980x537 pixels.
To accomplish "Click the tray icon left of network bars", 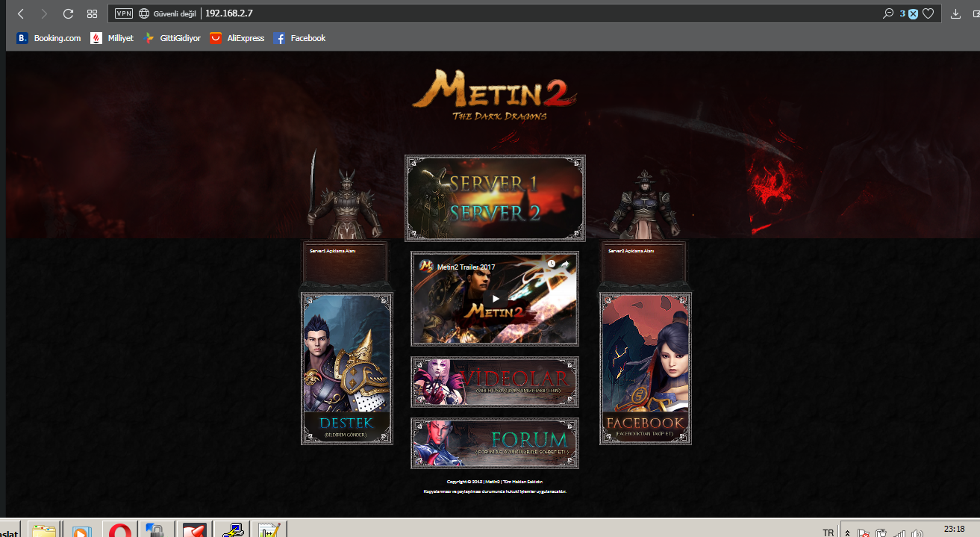I will (881, 533).
